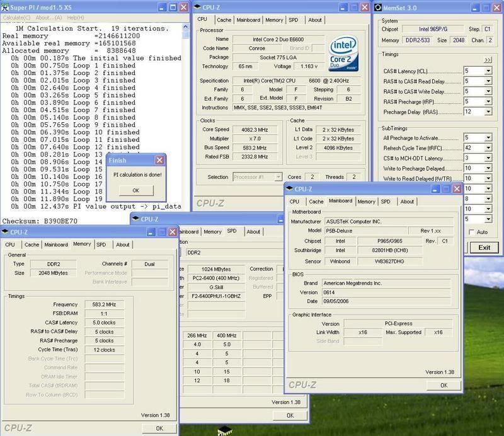Viewport: 504px width, 436px height.
Task: Click the BIOS Date value 09/05/2006
Action: 386,301
